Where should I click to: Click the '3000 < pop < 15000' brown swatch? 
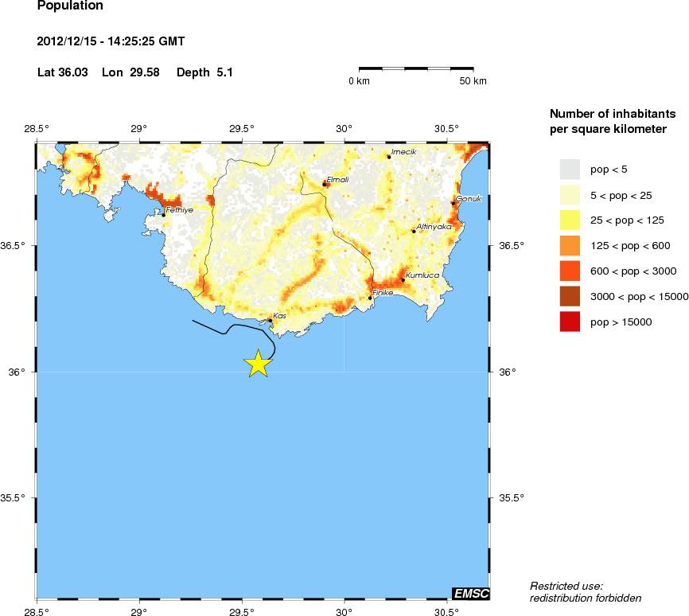[570, 296]
